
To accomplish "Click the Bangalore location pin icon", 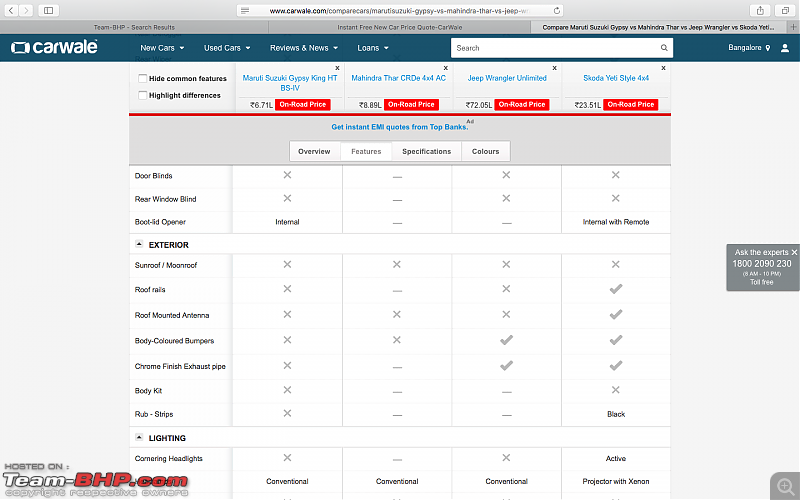I will 767,48.
